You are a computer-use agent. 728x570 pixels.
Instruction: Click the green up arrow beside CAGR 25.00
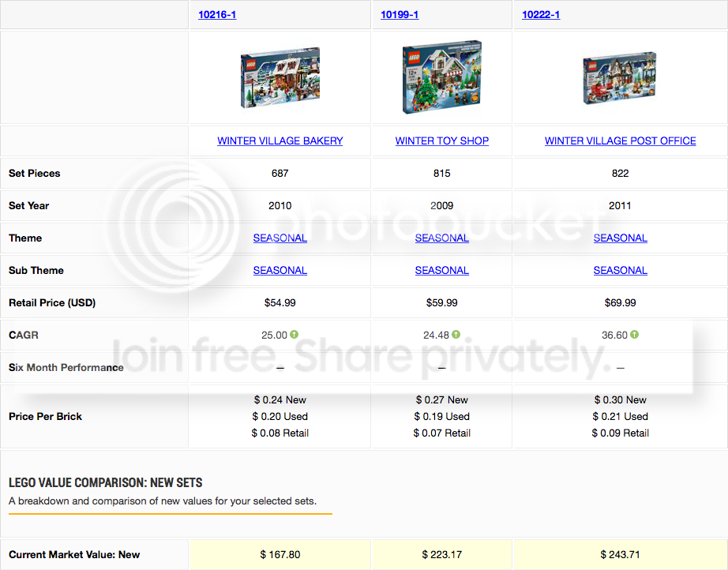[x=295, y=334]
